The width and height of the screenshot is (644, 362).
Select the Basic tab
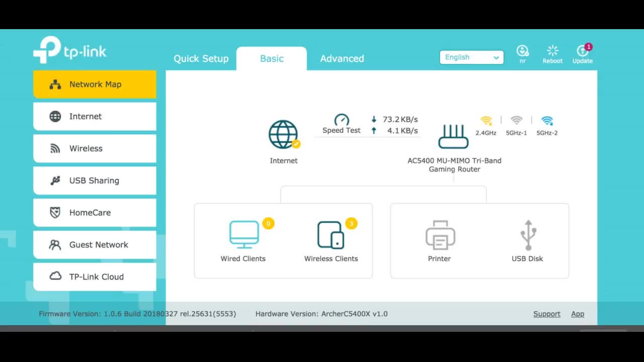coord(272,58)
